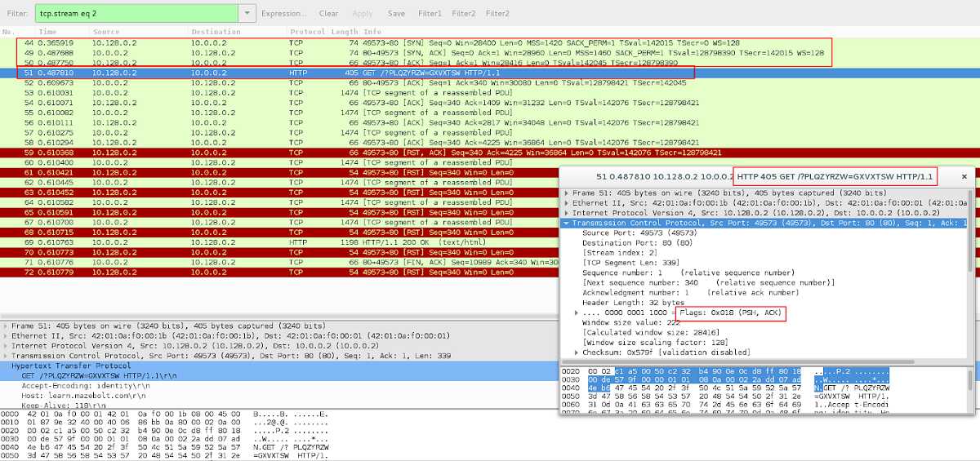
Task: Close the packet 51 detail popup
Action: 964,176
